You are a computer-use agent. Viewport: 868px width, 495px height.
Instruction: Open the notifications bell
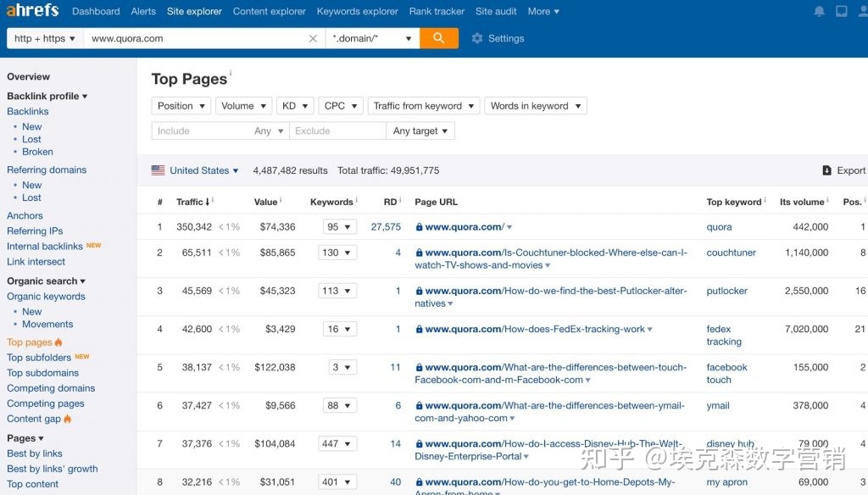tap(820, 11)
